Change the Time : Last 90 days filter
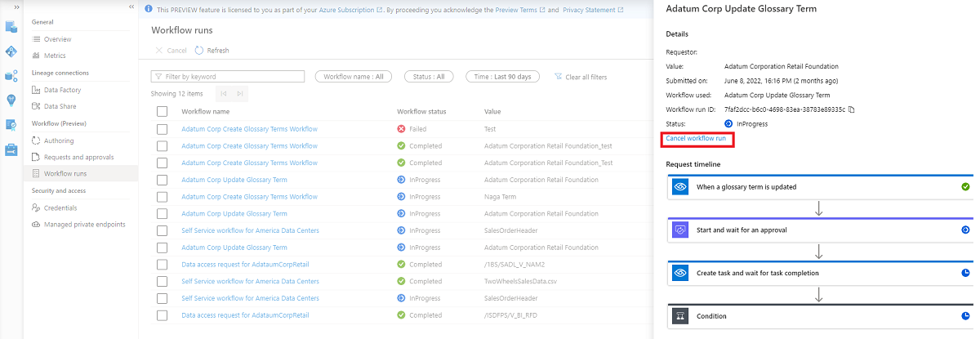This screenshot has height=339, width=980. pos(502,77)
